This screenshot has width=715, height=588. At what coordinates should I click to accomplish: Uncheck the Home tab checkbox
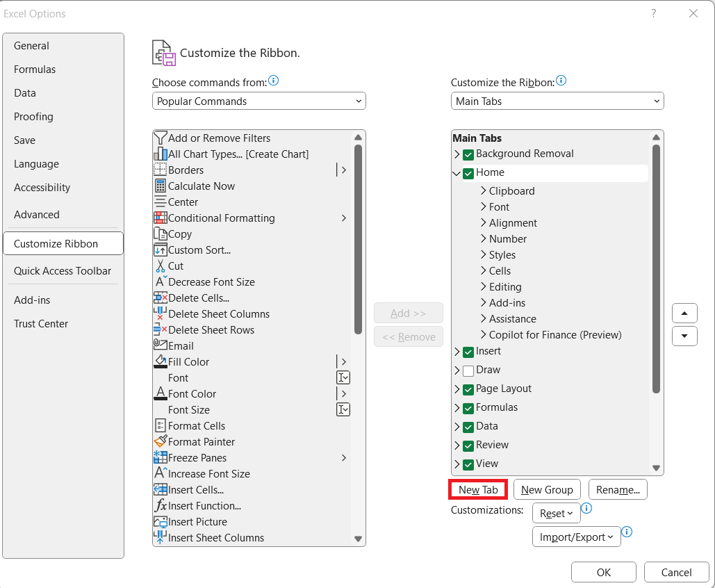point(468,173)
